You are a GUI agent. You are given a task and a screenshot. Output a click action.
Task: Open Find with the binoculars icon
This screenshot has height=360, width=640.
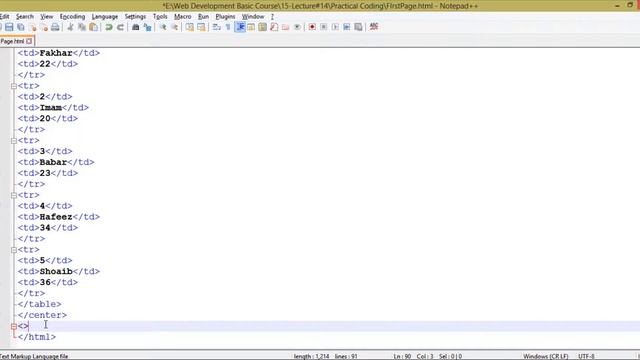136,27
